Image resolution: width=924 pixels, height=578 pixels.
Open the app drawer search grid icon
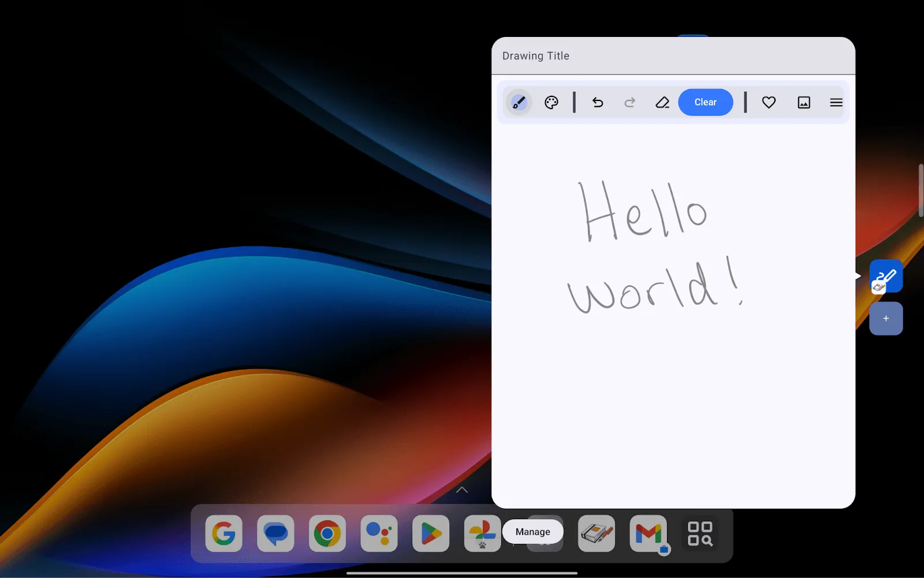coord(699,534)
